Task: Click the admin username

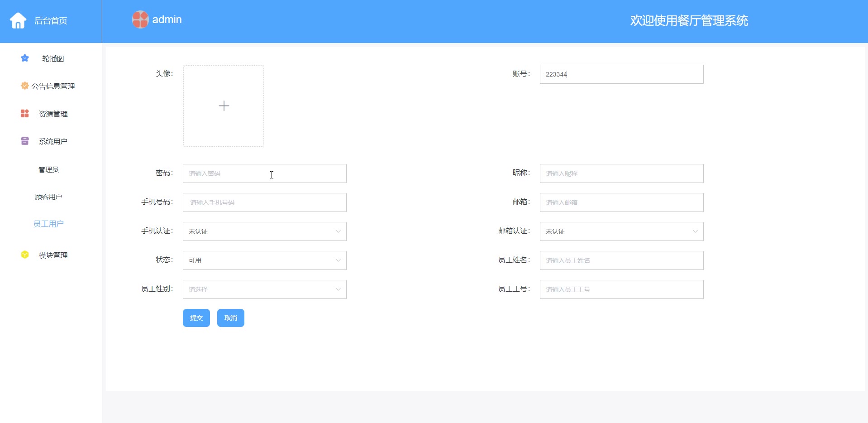Action: [x=167, y=19]
